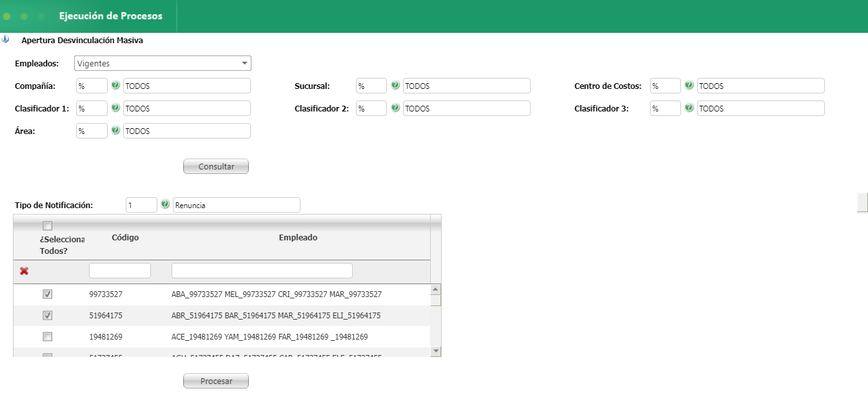Click Sucursal TODOS description field
This screenshot has width=868, height=404.
[x=467, y=86]
